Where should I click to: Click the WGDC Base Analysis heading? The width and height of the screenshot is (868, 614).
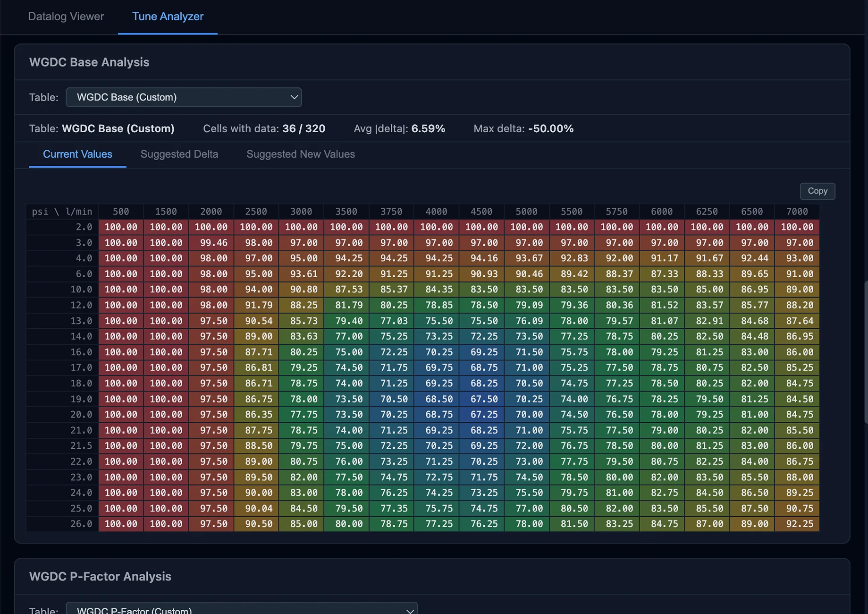89,62
